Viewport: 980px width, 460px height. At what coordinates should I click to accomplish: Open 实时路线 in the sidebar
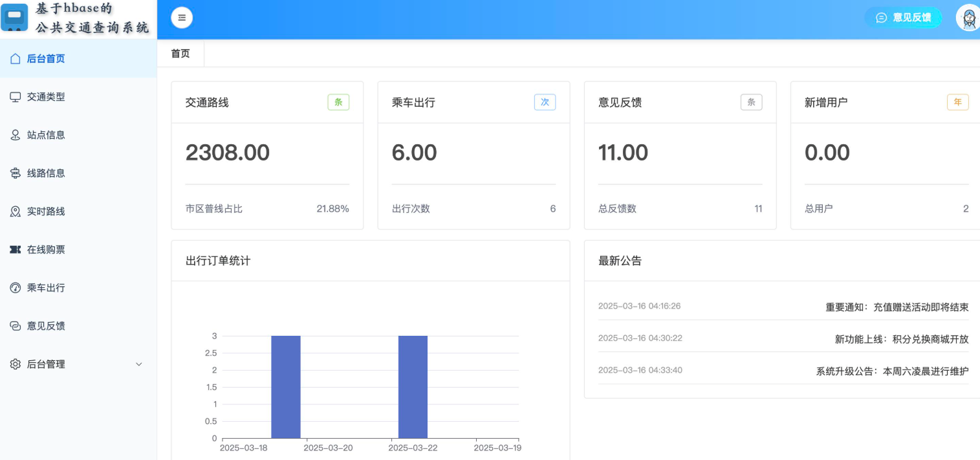click(78, 212)
